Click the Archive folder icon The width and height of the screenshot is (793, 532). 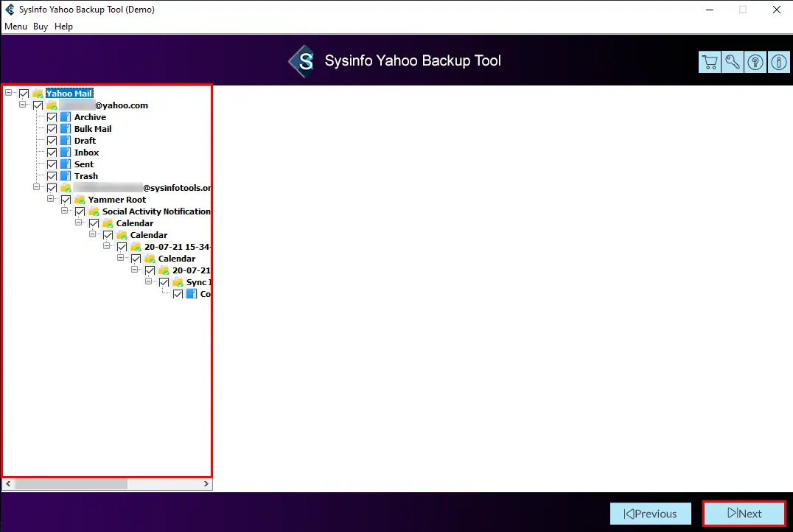[x=66, y=117]
